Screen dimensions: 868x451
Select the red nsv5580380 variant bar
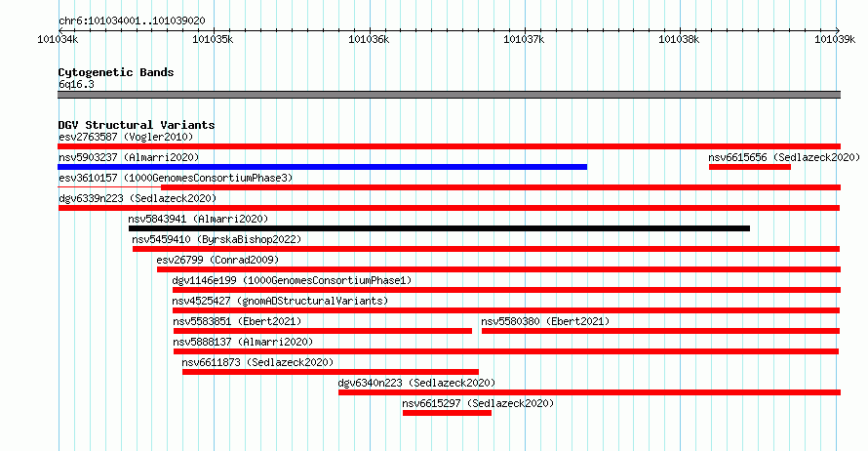click(x=661, y=331)
